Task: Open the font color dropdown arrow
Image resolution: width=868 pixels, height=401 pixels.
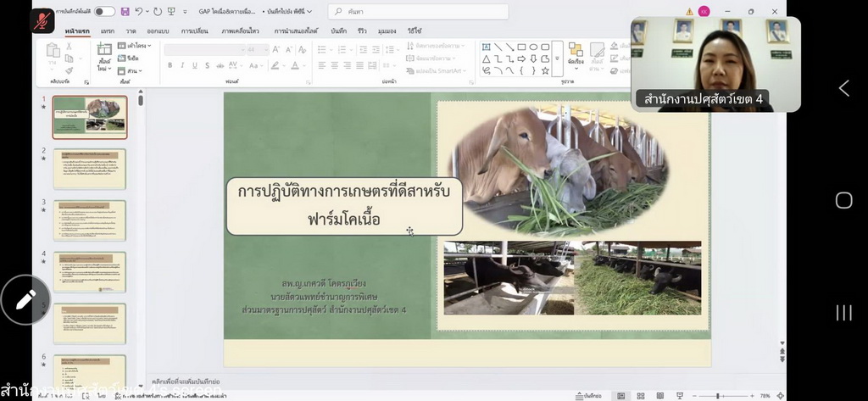Action: [303, 65]
